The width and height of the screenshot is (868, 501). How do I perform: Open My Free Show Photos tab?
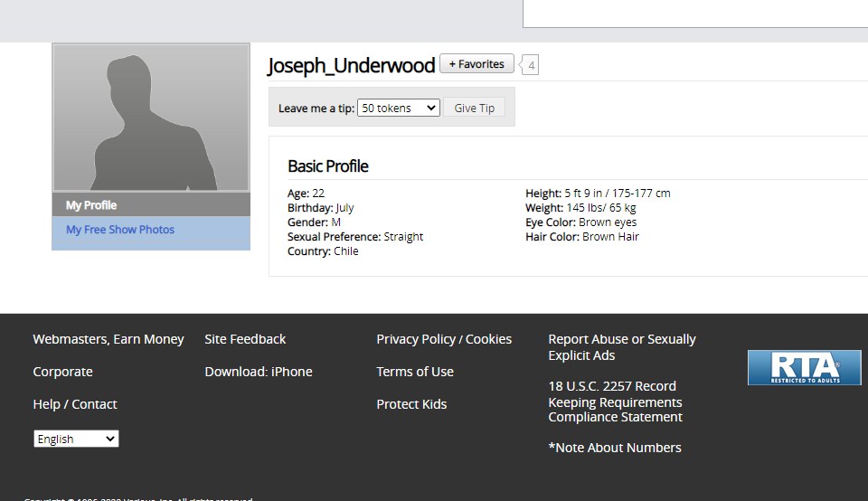tap(120, 230)
